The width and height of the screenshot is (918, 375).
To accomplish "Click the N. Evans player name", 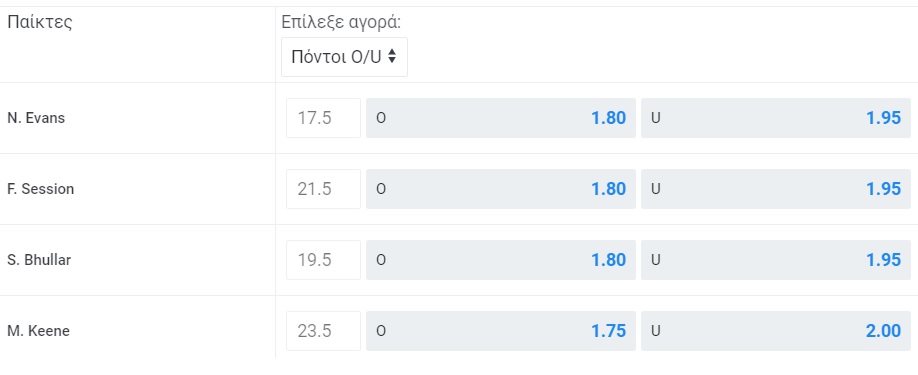I will (x=36, y=118).
